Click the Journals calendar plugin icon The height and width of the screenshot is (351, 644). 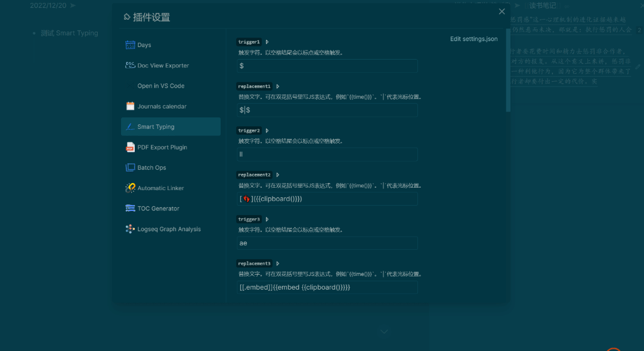(130, 106)
